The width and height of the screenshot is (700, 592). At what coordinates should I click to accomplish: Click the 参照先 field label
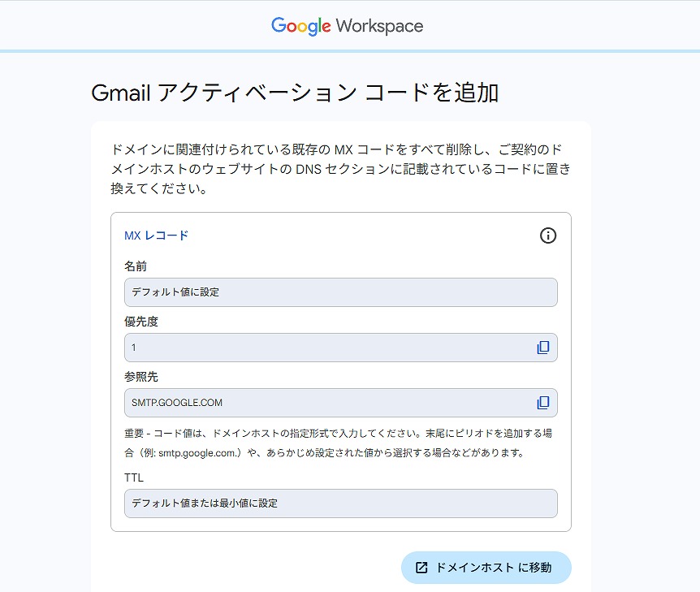tap(141, 377)
